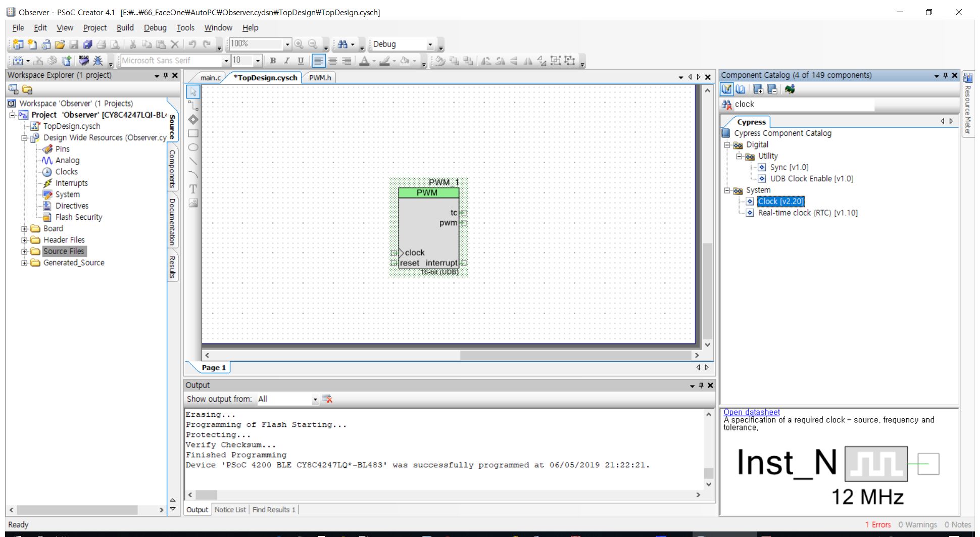Click the Find binoculars icon
The image size is (980, 537).
tap(342, 44)
